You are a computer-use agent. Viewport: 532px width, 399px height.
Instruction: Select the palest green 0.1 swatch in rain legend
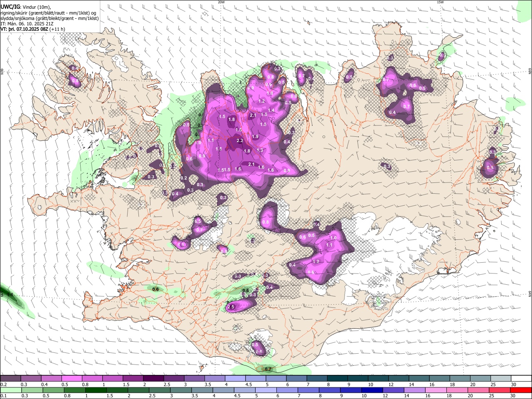(11, 390)
